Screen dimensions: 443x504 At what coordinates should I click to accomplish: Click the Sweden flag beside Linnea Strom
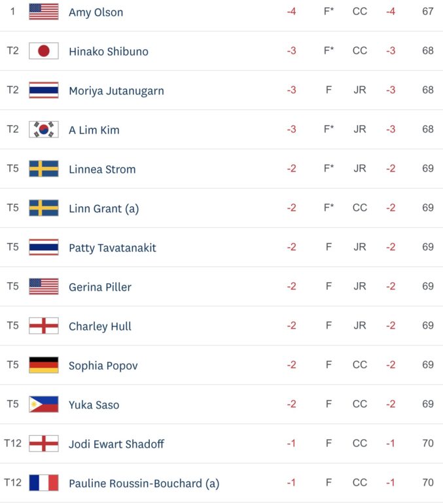coord(44,168)
